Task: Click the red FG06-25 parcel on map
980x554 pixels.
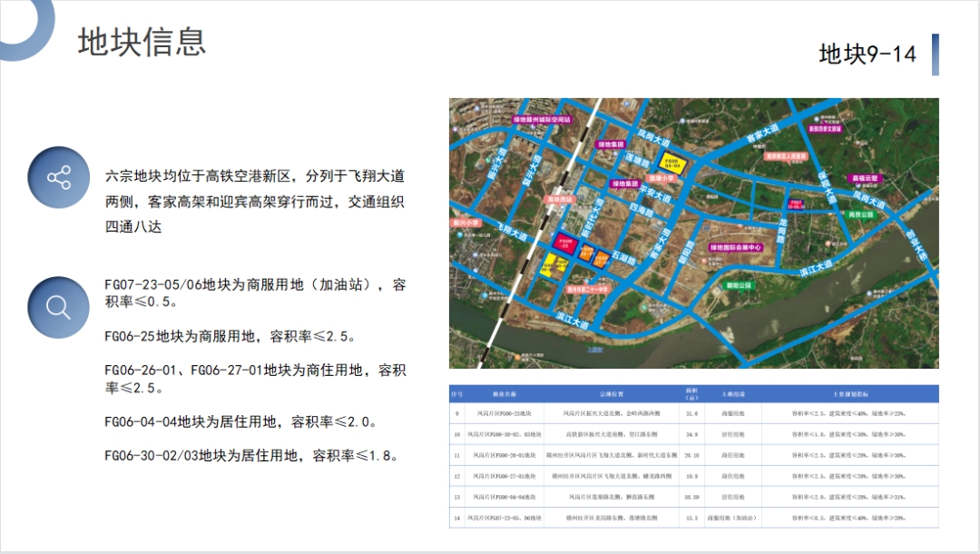Action: pos(565,242)
